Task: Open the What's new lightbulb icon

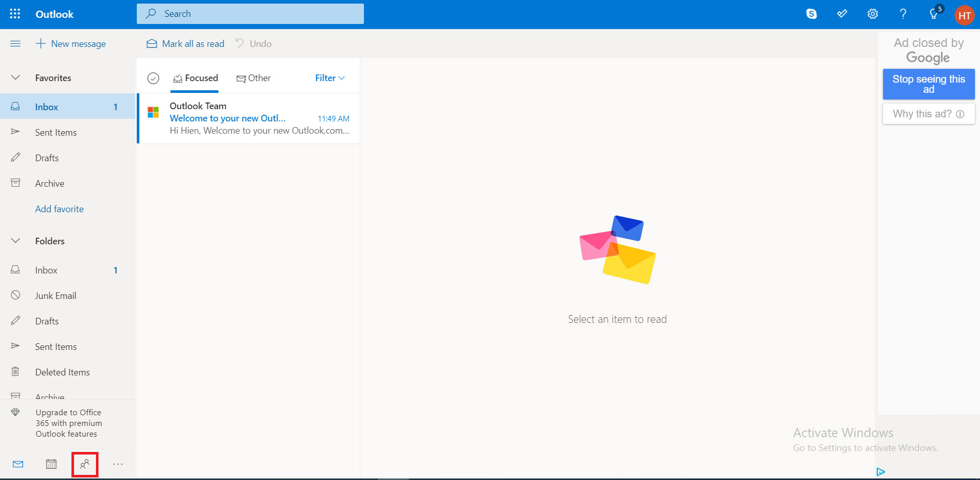Action: (934, 14)
